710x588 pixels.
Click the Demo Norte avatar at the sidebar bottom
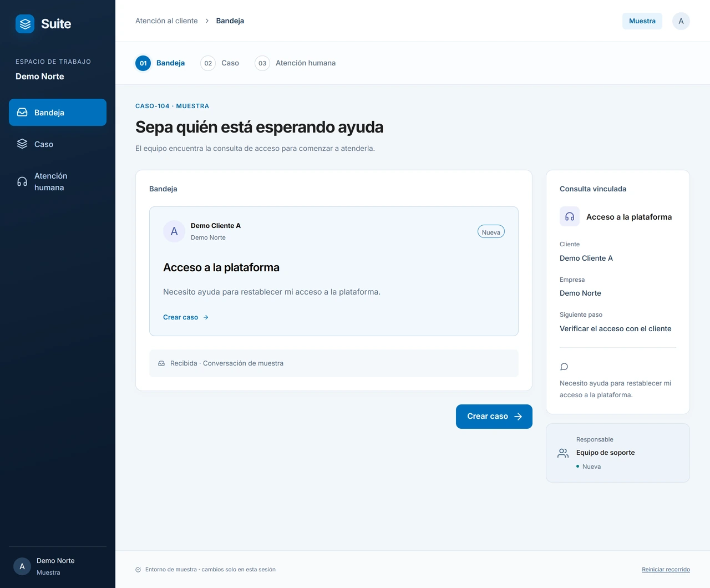coord(22,566)
